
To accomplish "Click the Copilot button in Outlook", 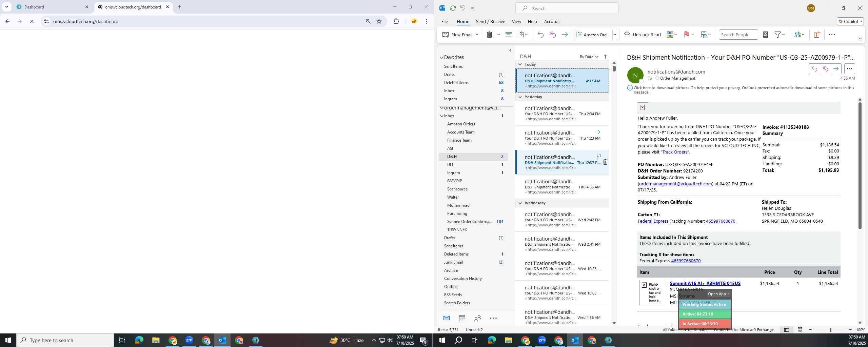I will click(850, 21).
